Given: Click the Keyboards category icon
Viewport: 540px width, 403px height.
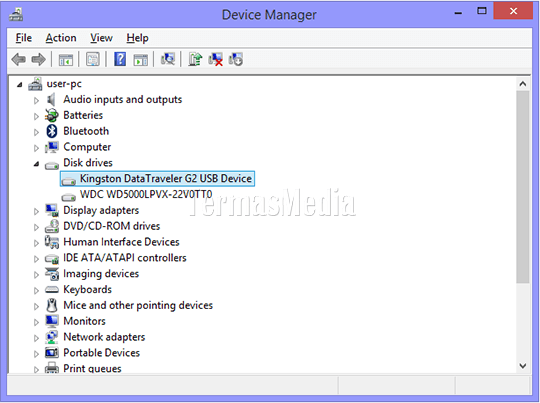Looking at the screenshot, I should (x=52, y=290).
